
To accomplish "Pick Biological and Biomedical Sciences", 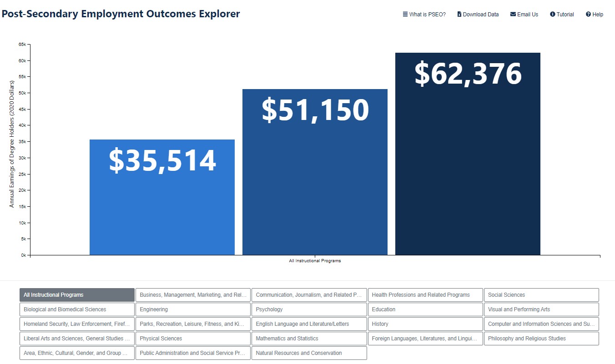I will click(x=77, y=309).
